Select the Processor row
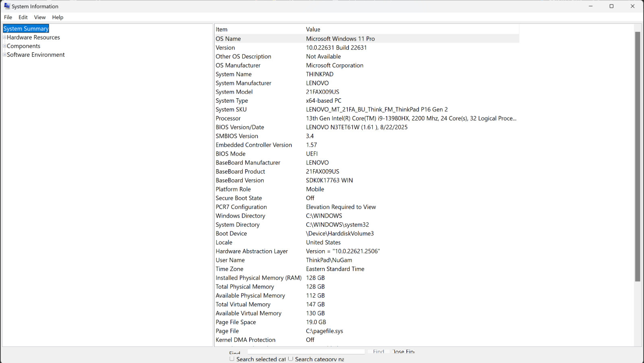Image resolution: width=644 pixels, height=363 pixels. [x=367, y=118]
